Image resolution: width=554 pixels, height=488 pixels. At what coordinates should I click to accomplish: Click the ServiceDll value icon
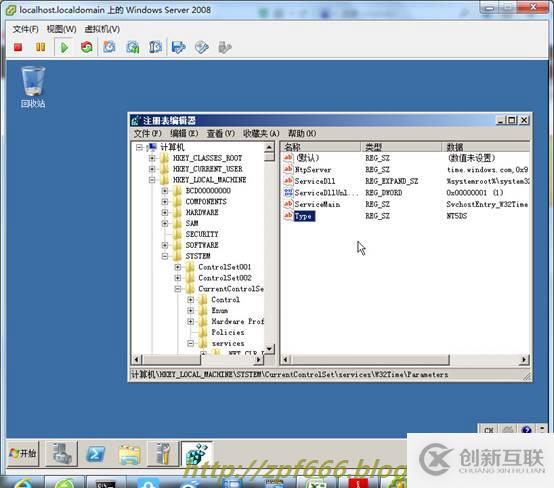(x=288, y=181)
